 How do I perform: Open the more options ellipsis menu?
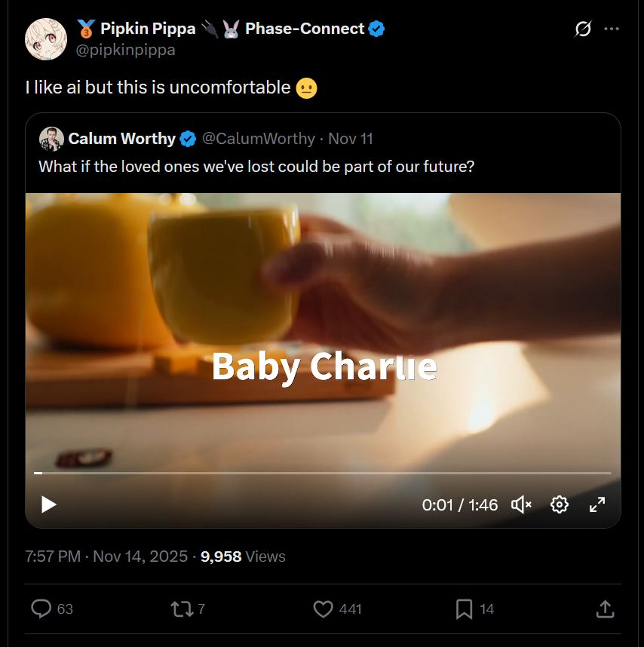(x=612, y=29)
